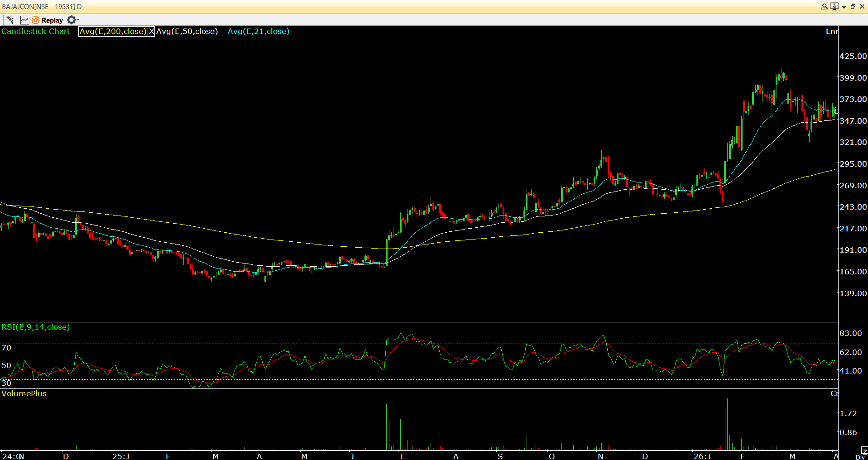Remove the Avg(E,200,close) indicator via X
Viewport: 868px width, 460px height.
point(152,31)
